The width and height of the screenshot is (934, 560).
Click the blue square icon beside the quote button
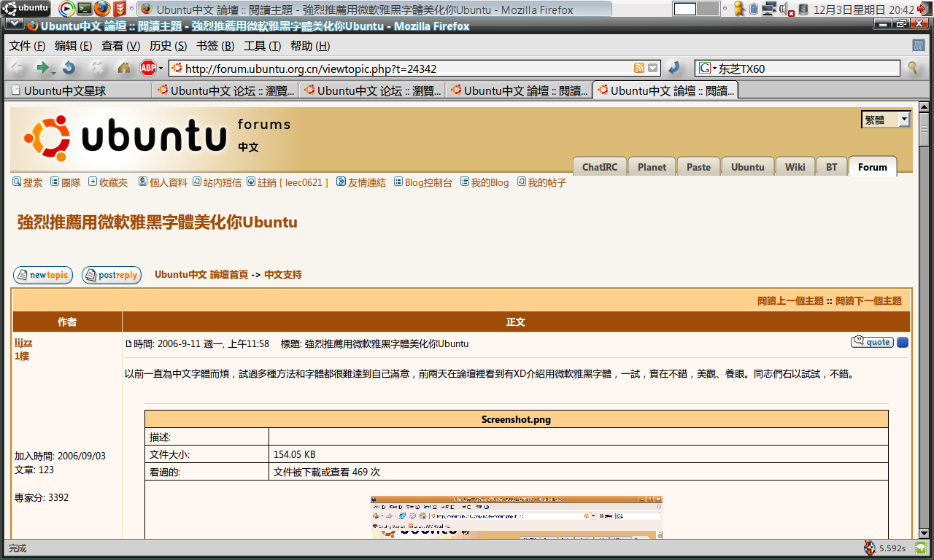(x=903, y=342)
